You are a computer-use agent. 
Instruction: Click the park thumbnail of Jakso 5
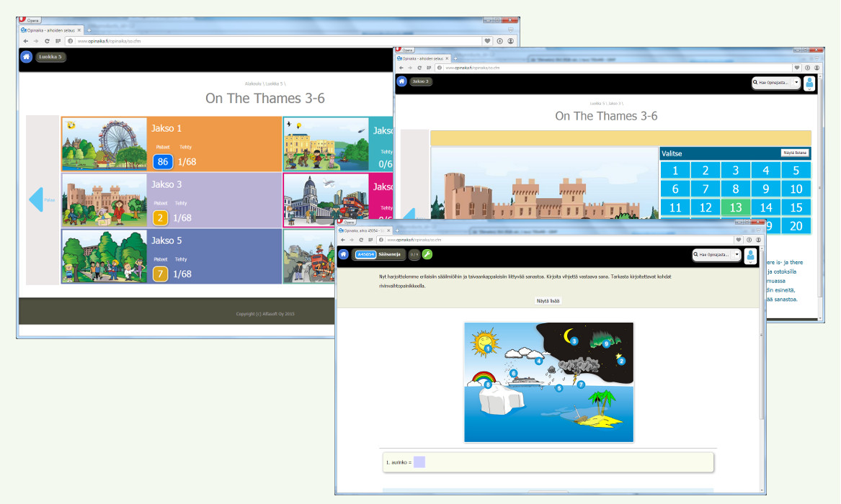(x=104, y=256)
